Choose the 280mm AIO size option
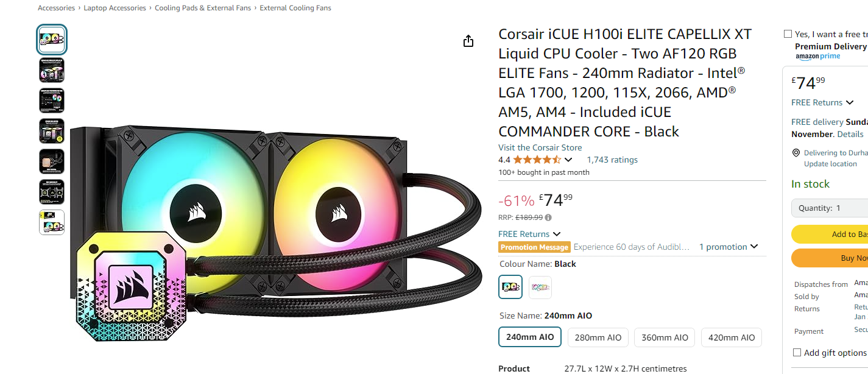The image size is (868, 374). coord(598,337)
